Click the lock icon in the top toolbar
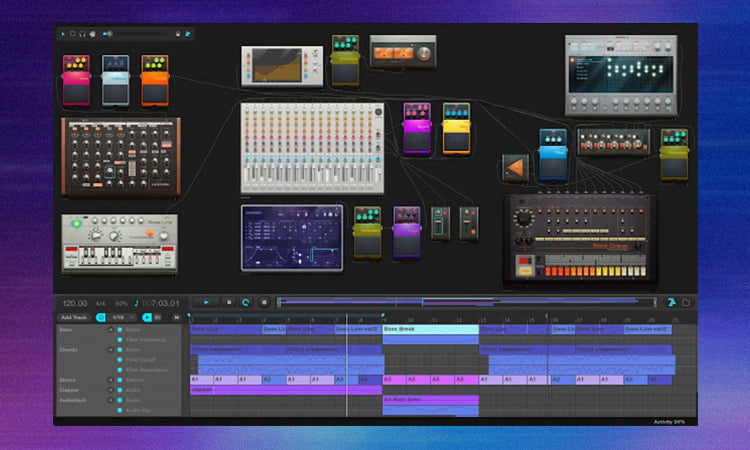The image size is (750, 450). click(178, 34)
